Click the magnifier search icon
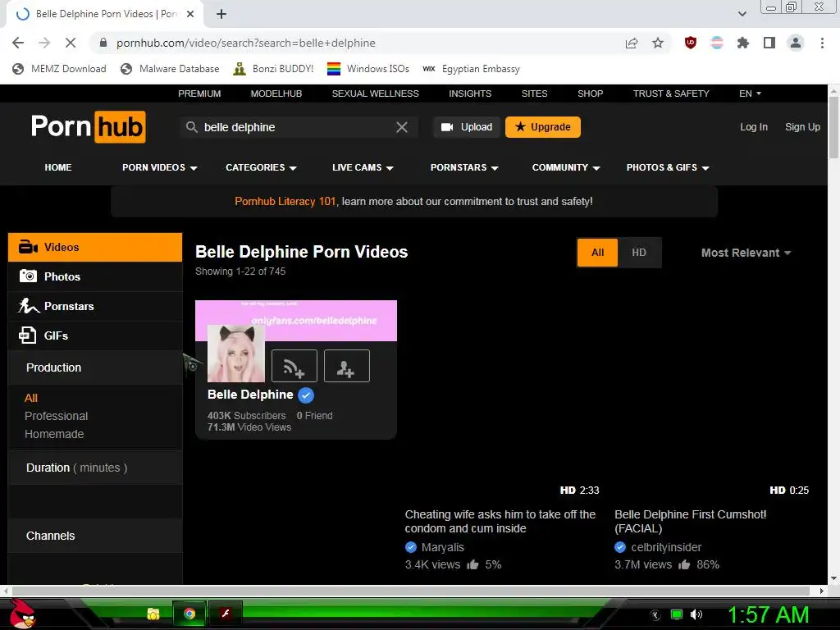The height and width of the screenshot is (630, 840). [191, 127]
